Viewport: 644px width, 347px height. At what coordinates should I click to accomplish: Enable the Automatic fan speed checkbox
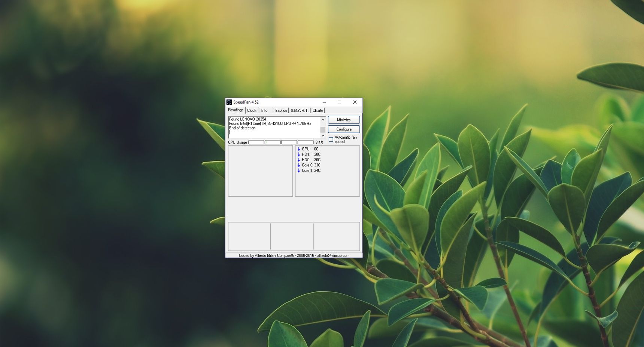[331, 139]
